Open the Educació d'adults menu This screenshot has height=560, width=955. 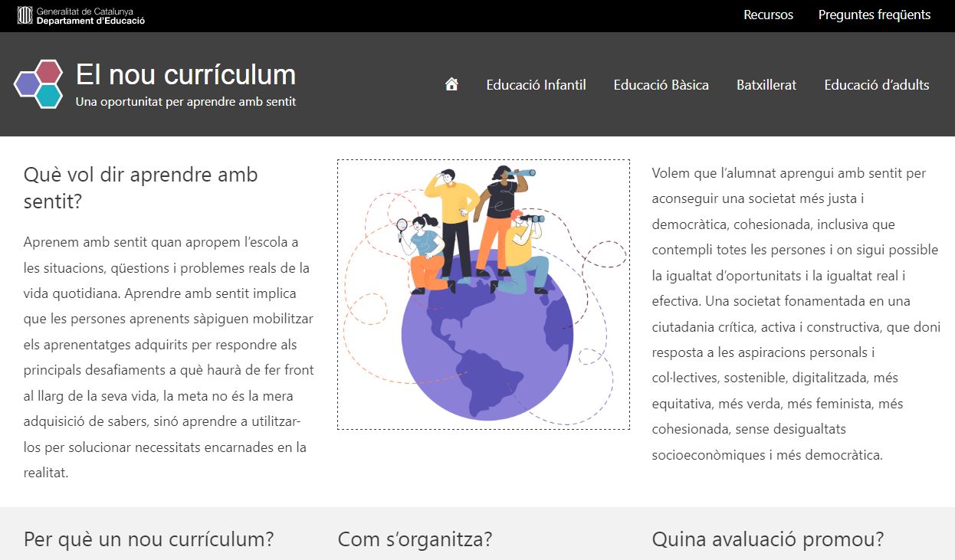tap(876, 85)
